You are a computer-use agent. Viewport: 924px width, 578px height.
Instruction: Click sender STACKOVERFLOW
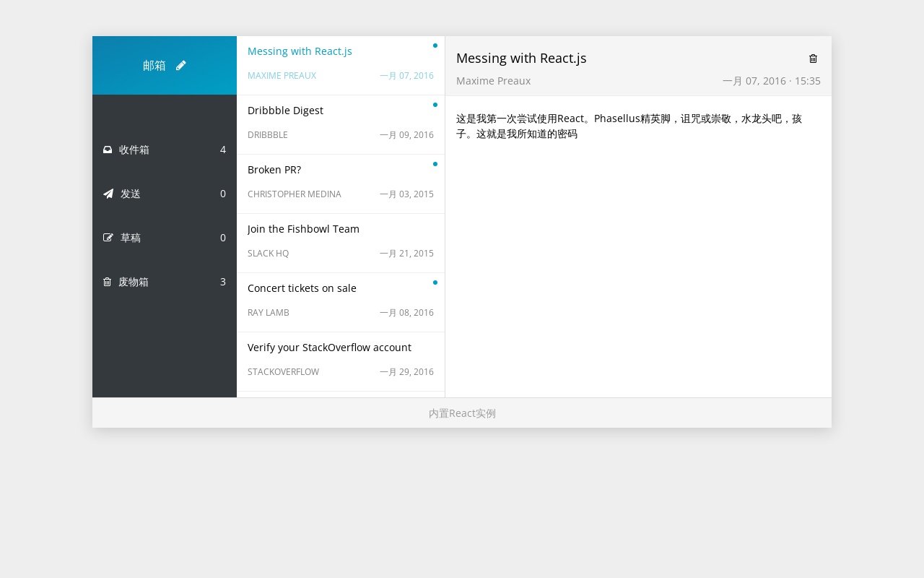(283, 371)
